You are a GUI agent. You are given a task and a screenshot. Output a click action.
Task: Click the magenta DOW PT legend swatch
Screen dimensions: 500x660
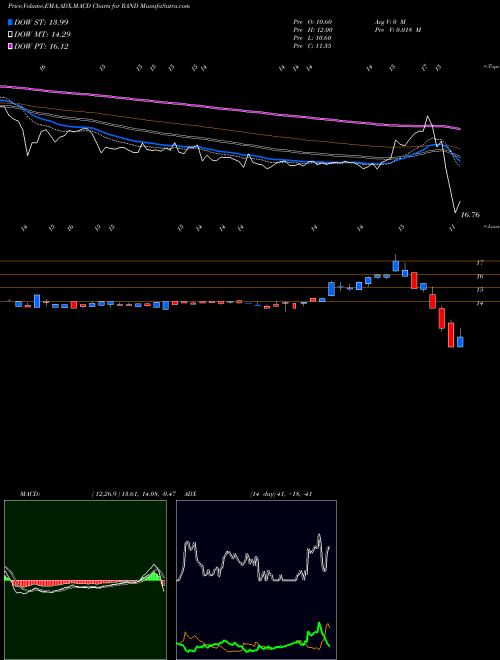pyautogui.click(x=10, y=46)
